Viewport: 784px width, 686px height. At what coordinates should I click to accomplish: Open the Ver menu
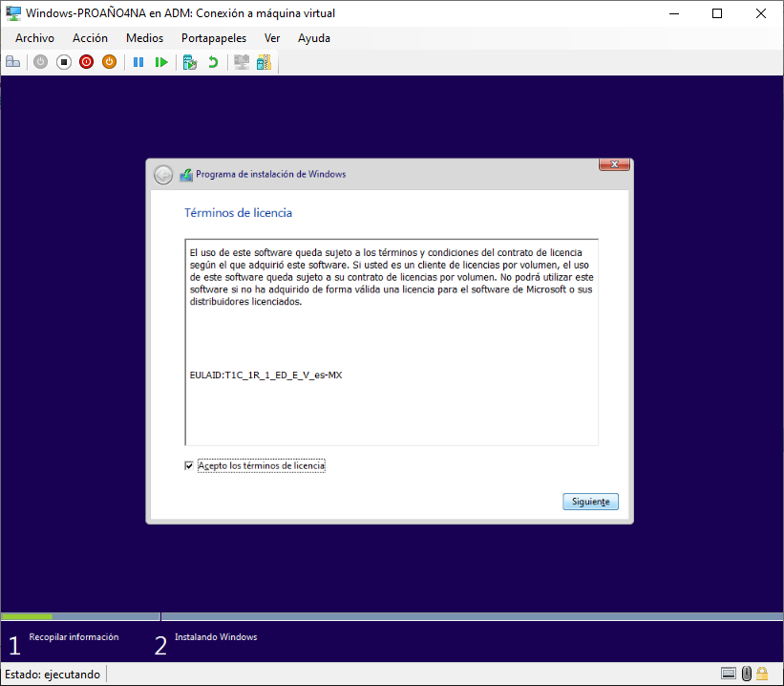pos(272,38)
